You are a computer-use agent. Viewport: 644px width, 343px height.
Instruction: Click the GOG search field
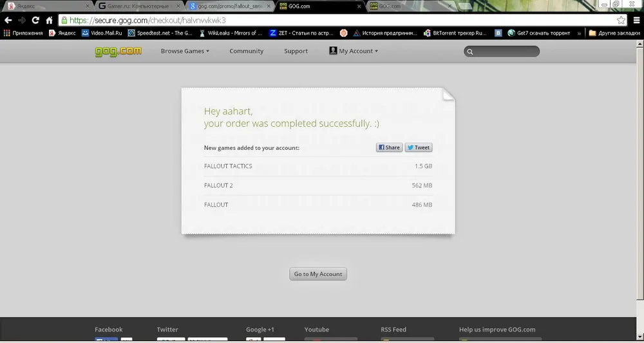point(502,51)
